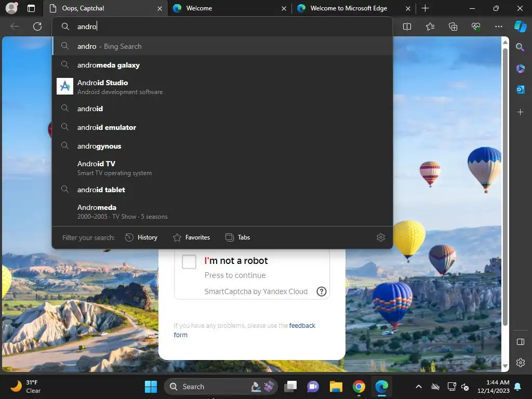This screenshot has height=399, width=532.
Task: Filter search by Favorites
Action: click(x=191, y=237)
